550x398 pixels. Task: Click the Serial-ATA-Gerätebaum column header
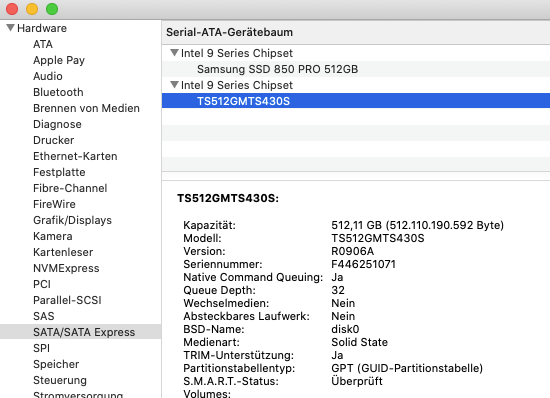[356, 32]
